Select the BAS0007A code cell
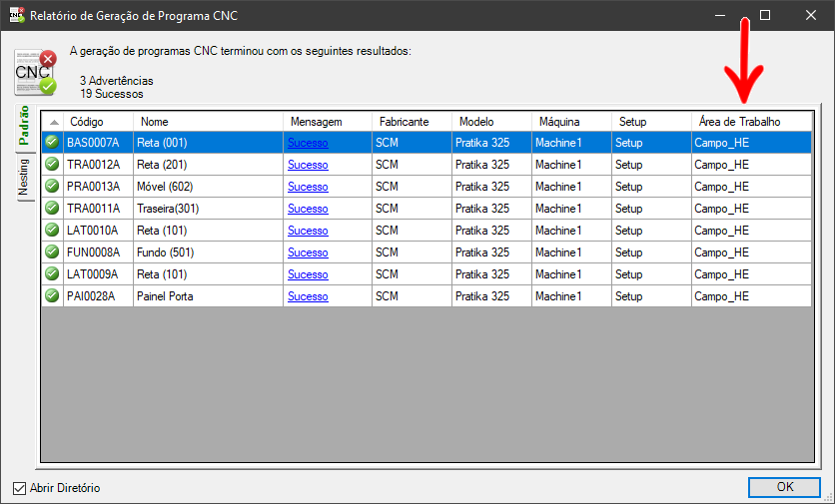Screen dimensions: 835x504 click(98, 143)
